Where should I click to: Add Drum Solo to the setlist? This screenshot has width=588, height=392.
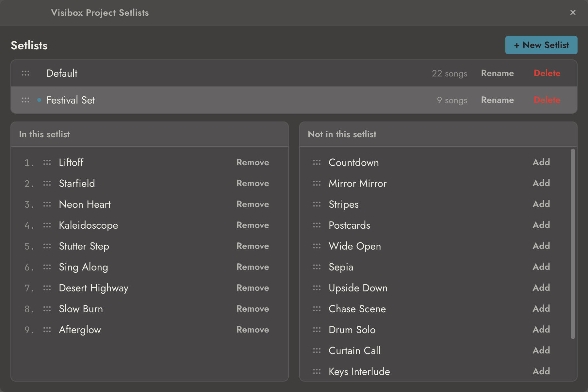[x=541, y=330]
